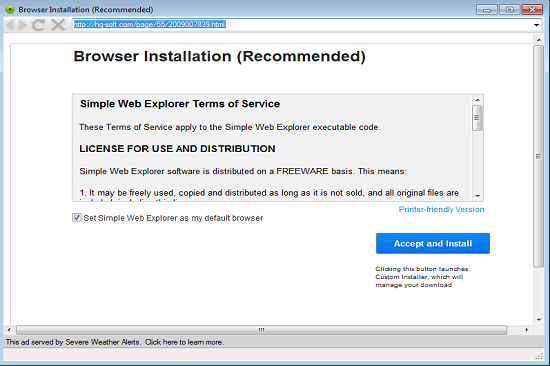This screenshot has height=366, width=550.
Task: Click the page horizontal scrollbar
Action: tap(262, 330)
